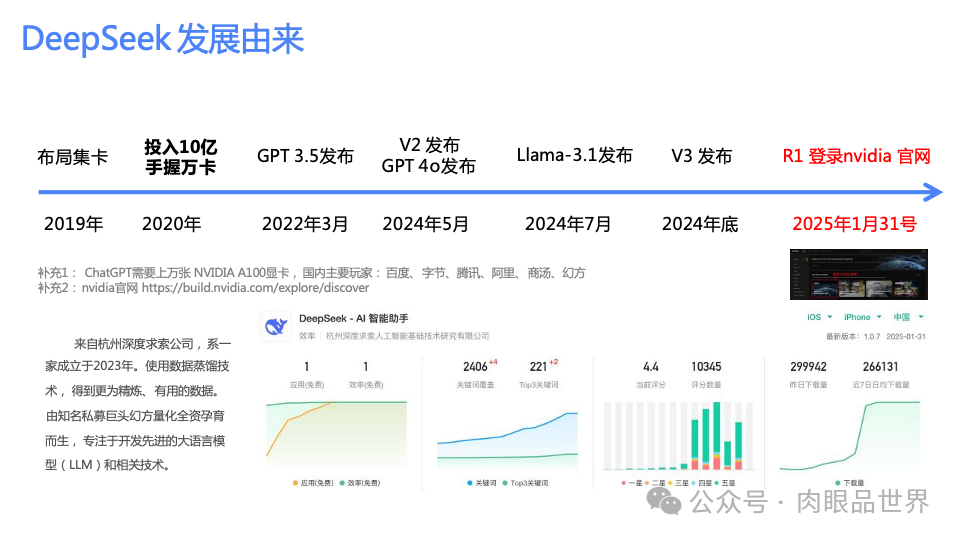This screenshot has height=540, width=960.
Task: Toggle the 效率(免费) green legend item
Action: click(x=360, y=483)
